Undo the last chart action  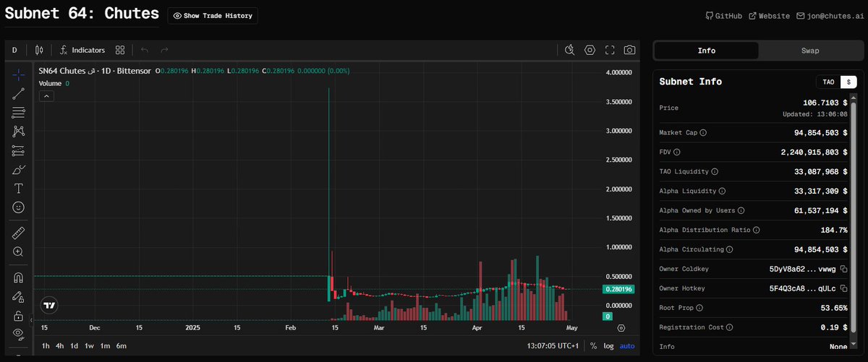pos(145,50)
